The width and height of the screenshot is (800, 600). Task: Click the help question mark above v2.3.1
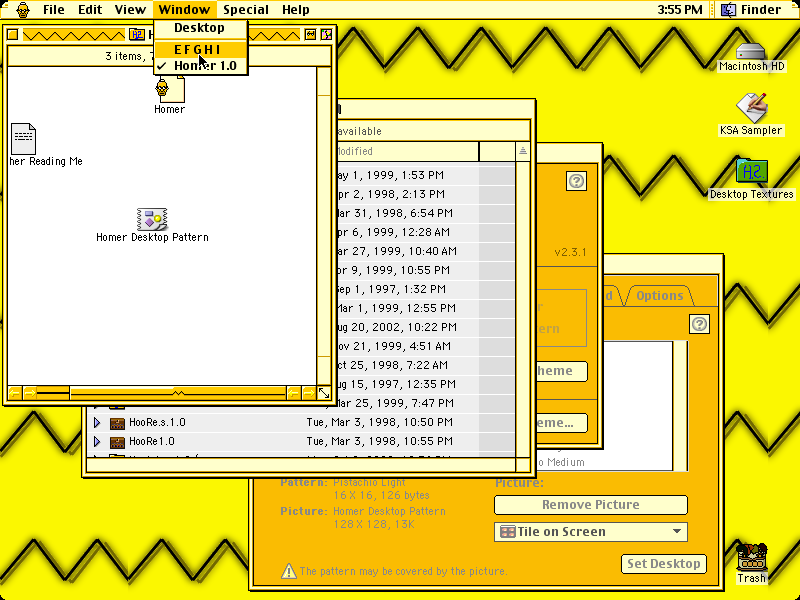point(577,181)
